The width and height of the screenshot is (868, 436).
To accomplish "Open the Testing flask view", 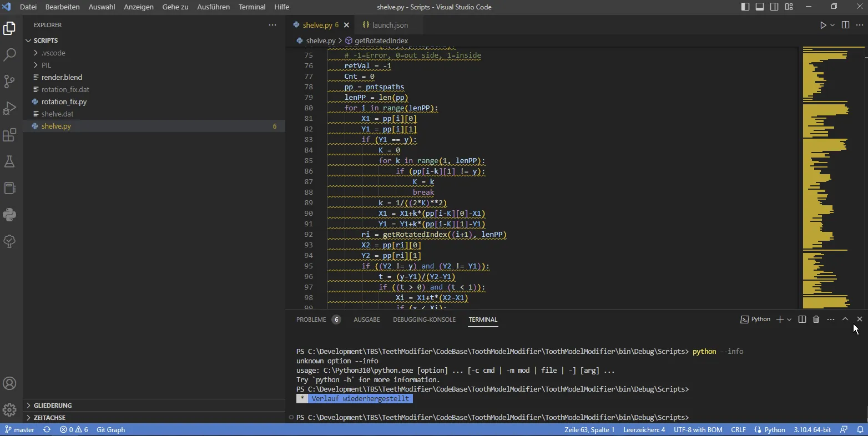I will (x=9, y=161).
